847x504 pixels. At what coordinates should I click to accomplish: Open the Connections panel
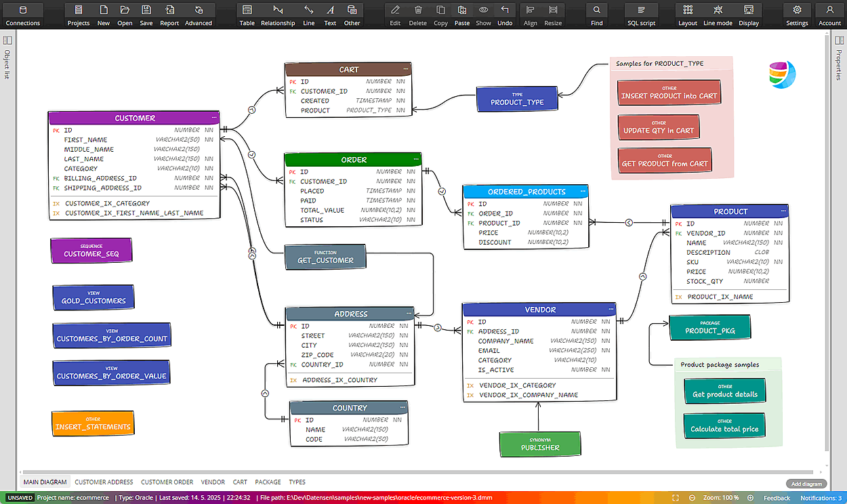coord(23,14)
